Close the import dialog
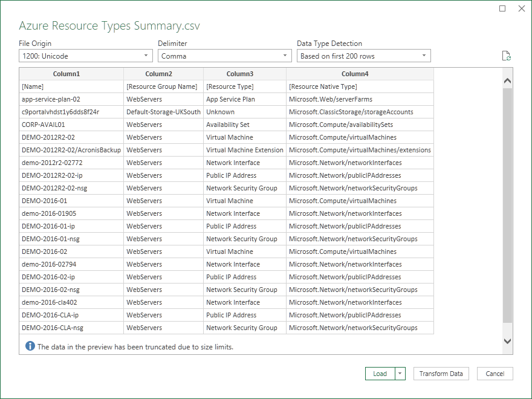Viewport: 532px width, 399px height. (522, 8)
